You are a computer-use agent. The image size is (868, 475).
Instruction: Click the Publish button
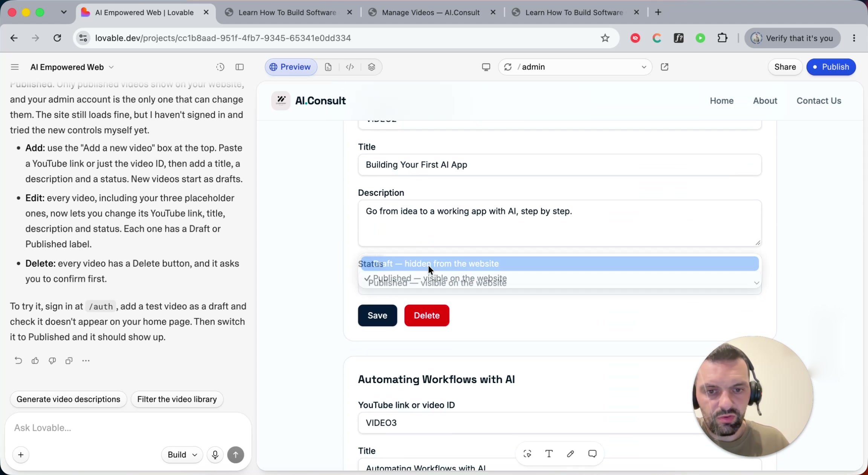pos(831,67)
